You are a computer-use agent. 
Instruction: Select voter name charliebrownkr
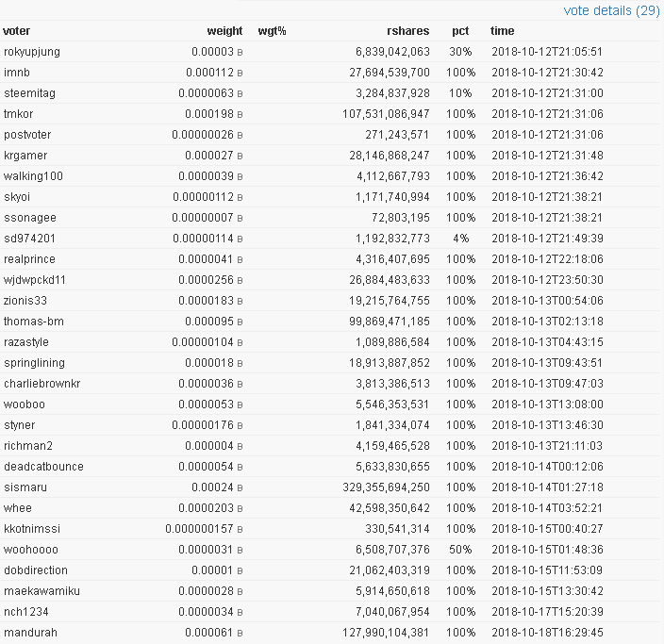pyautogui.click(x=41, y=384)
